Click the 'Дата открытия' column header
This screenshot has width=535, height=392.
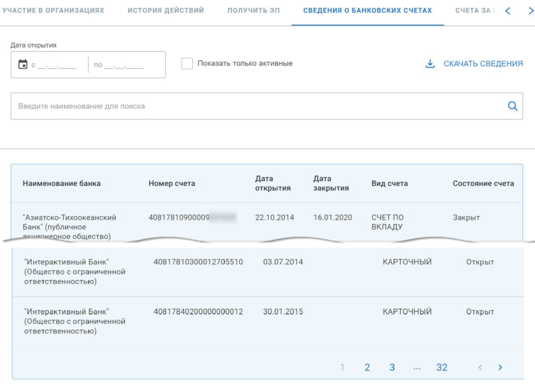pyautogui.click(x=273, y=183)
